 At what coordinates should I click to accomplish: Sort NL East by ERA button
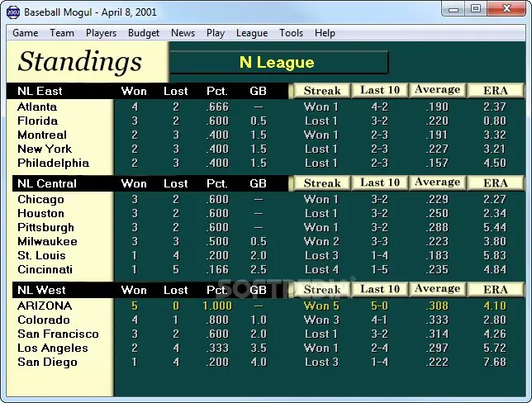pos(496,91)
